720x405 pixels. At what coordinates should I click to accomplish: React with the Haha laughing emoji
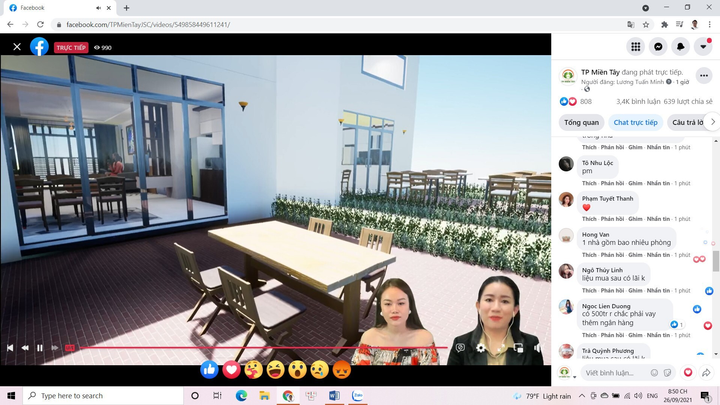[276, 370]
